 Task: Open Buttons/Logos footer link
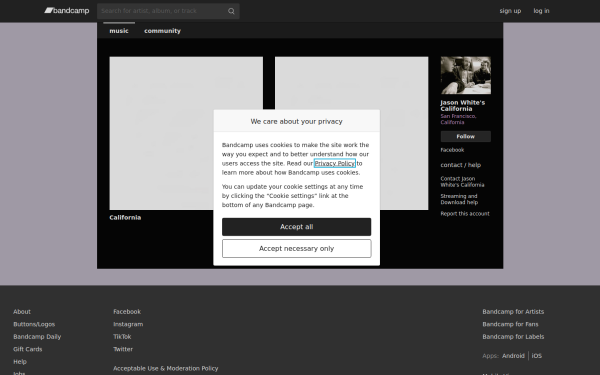pyautogui.click(x=34, y=324)
